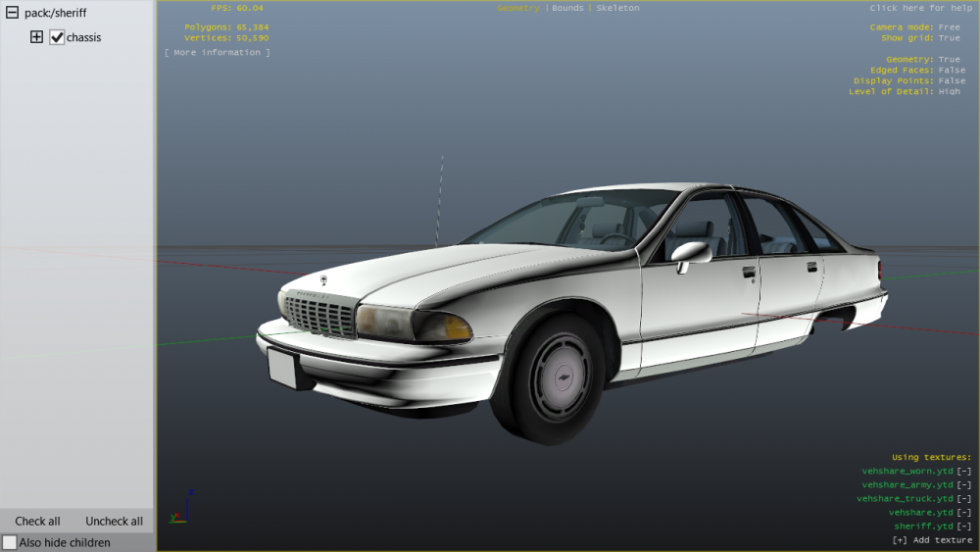
Task: Open Click here for help
Action: 920,8
